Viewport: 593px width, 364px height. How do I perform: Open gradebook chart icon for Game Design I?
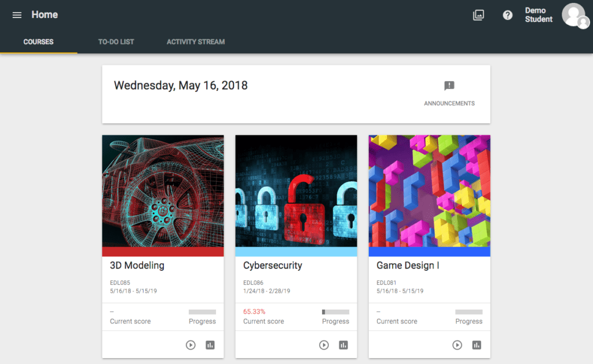pyautogui.click(x=477, y=345)
